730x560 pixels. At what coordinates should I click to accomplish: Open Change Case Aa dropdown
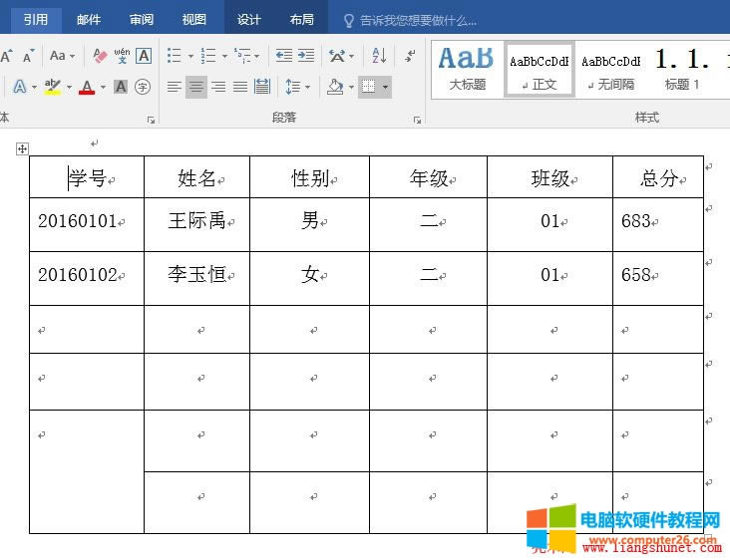pos(62,56)
